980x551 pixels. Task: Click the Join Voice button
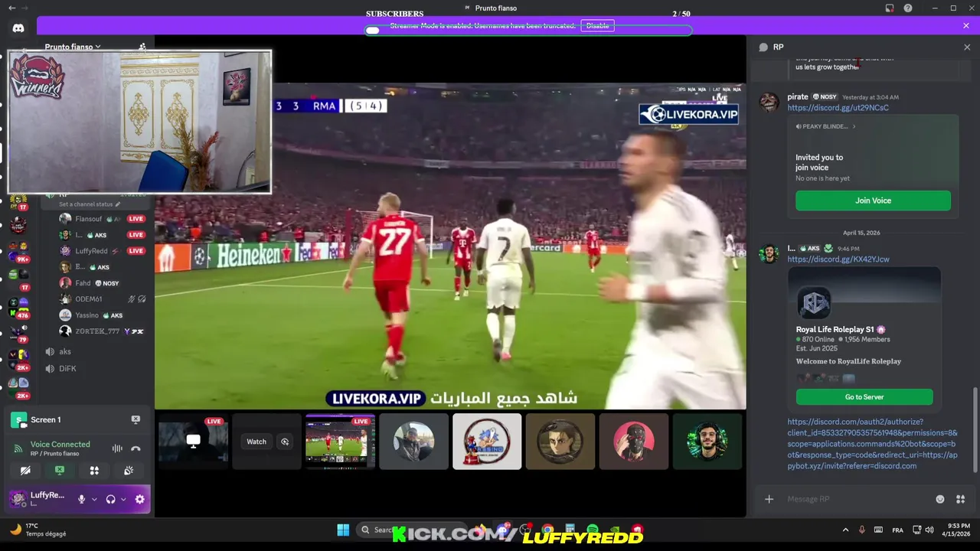(x=873, y=201)
